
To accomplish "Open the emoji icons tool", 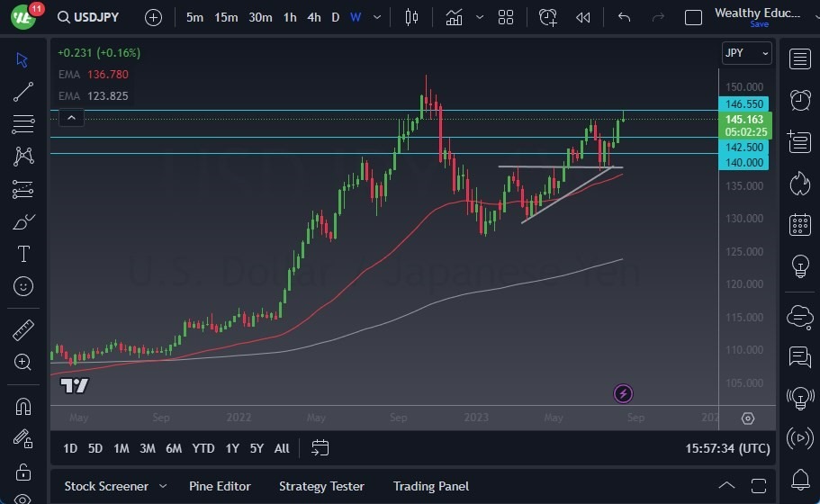I will [23, 286].
